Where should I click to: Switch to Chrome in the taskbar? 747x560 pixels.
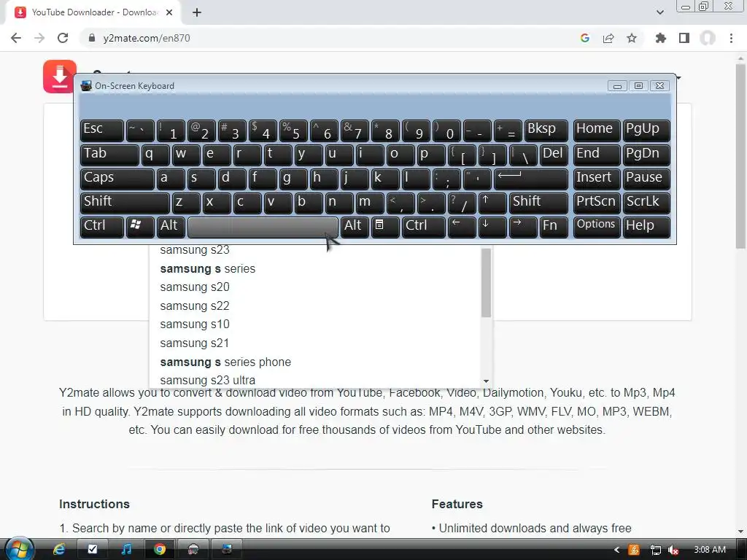(160, 550)
